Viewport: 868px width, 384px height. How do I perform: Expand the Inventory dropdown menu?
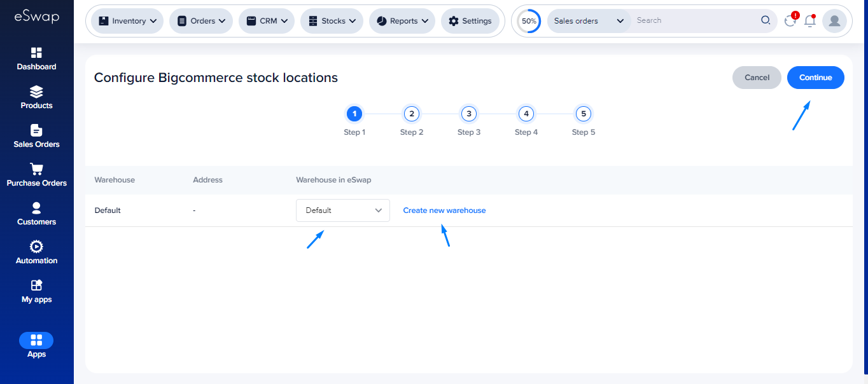pyautogui.click(x=127, y=21)
